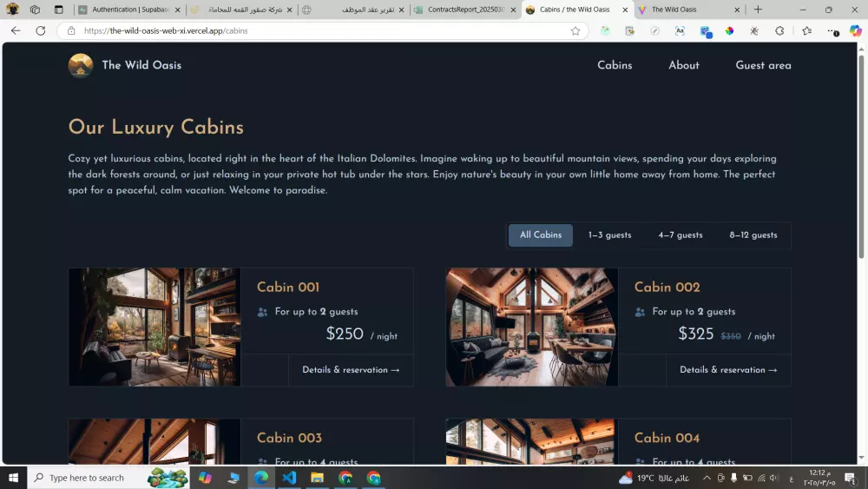Open Cabin 002 Details & reservation
The height and width of the screenshot is (489, 868).
point(728,370)
